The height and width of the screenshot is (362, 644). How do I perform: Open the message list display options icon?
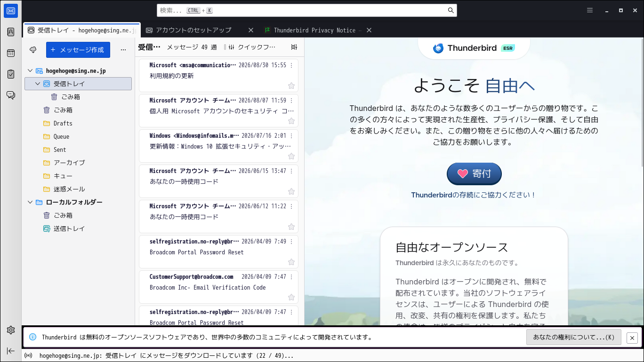coord(294,47)
